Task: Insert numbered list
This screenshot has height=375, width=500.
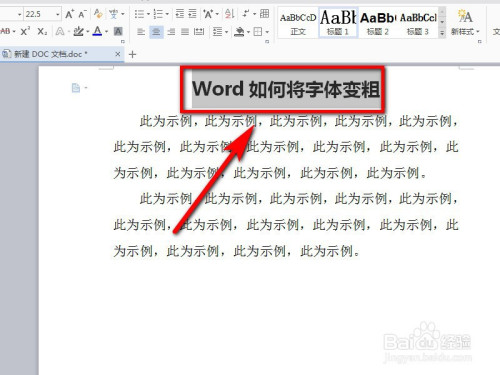Action: click(x=158, y=14)
